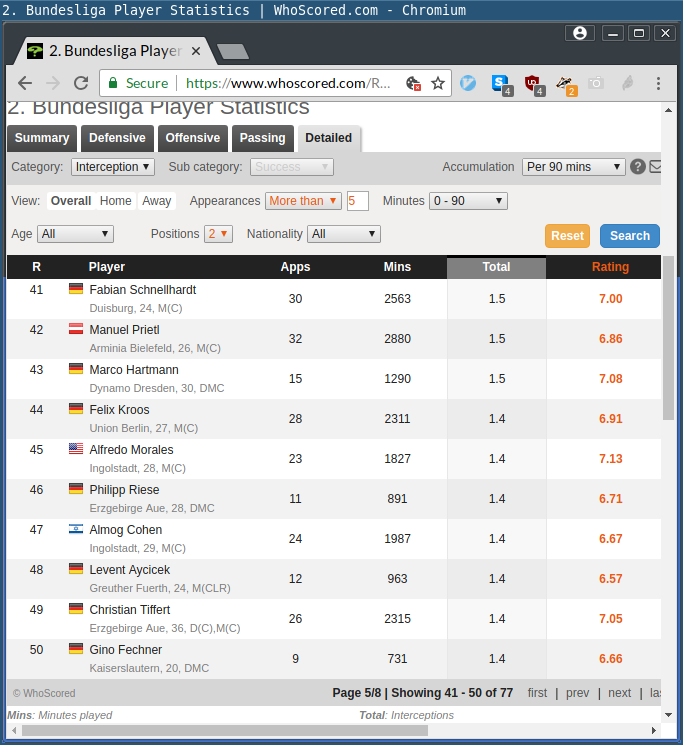Switch to the Offensive tab
This screenshot has height=745, width=683.
point(193,138)
